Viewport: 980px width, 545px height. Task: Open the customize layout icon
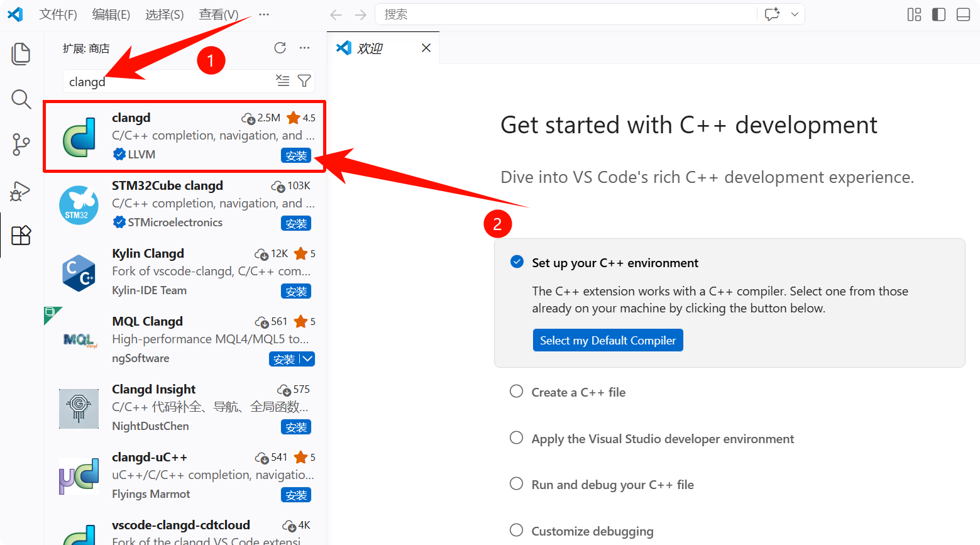click(914, 14)
